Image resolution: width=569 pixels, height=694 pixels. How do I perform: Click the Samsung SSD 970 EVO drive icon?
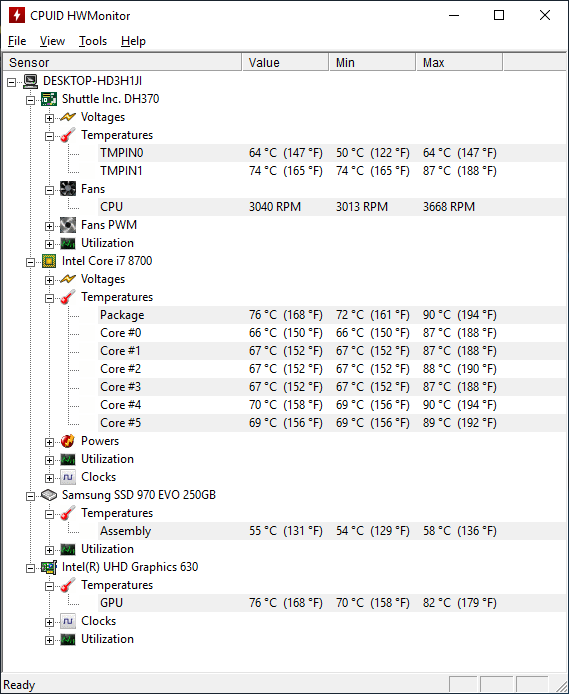click(x=49, y=495)
